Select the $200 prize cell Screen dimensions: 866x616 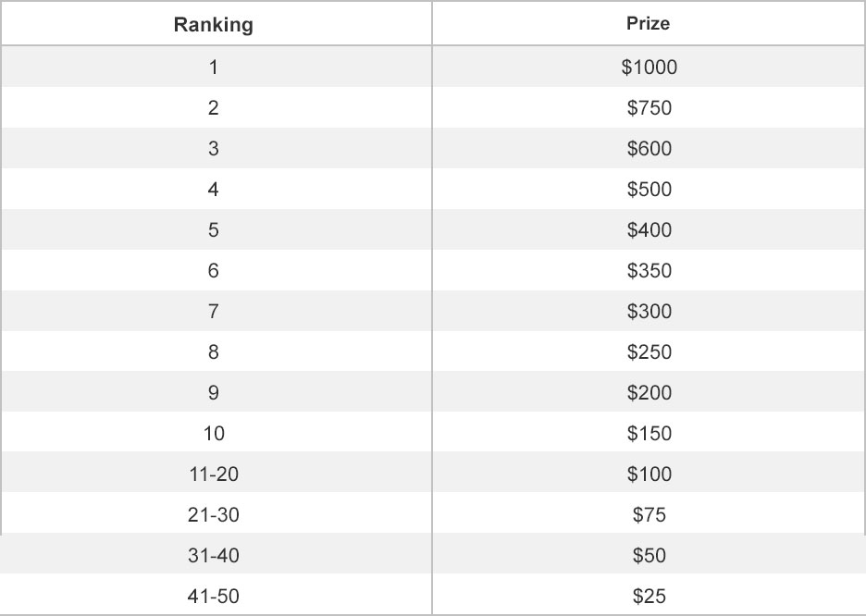click(x=649, y=393)
